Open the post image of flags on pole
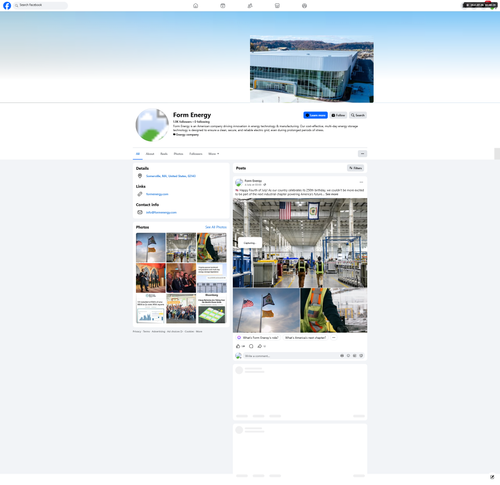This screenshot has width=500, height=485. pos(266,310)
